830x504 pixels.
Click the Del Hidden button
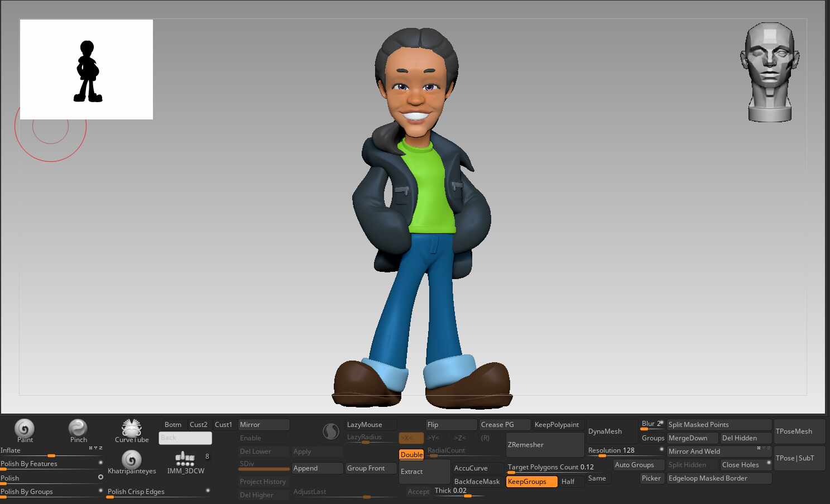tap(746, 438)
